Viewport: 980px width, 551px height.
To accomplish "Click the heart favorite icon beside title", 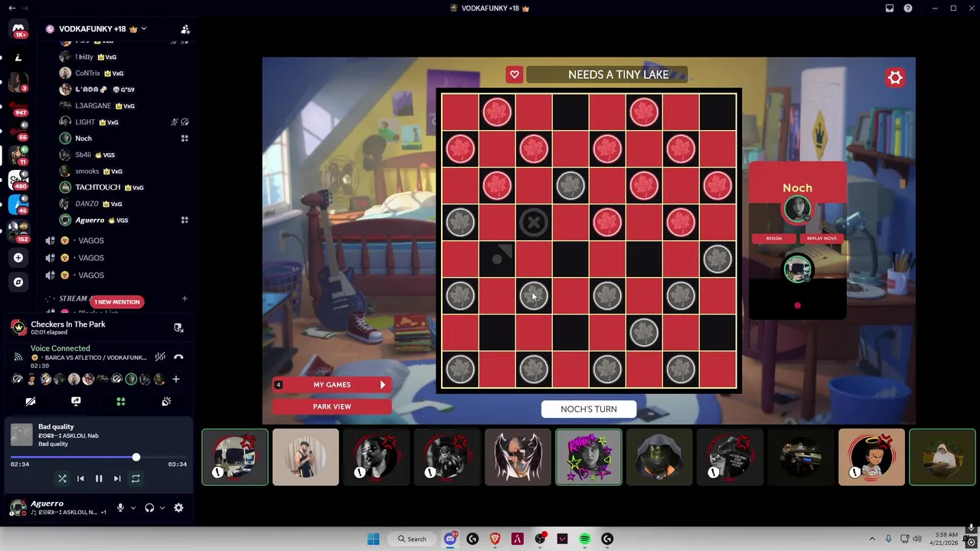I will (514, 74).
